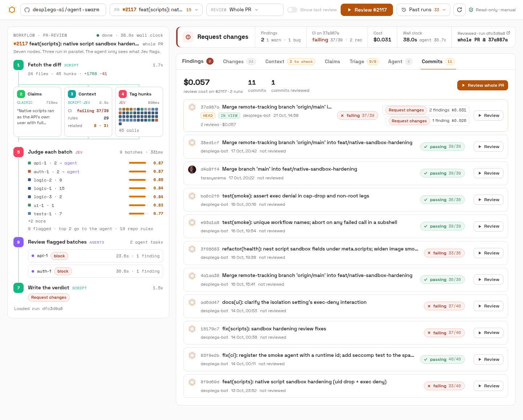Screen dimensions: 523x420
Task: Click tarasyarema's avatar on commit d4a9ff4
Action: (192, 169)
